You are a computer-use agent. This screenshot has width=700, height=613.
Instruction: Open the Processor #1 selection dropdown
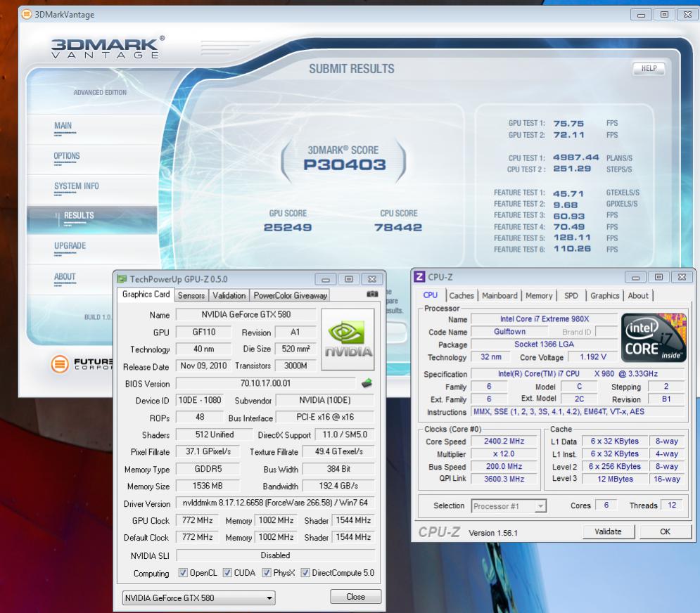tap(509, 506)
